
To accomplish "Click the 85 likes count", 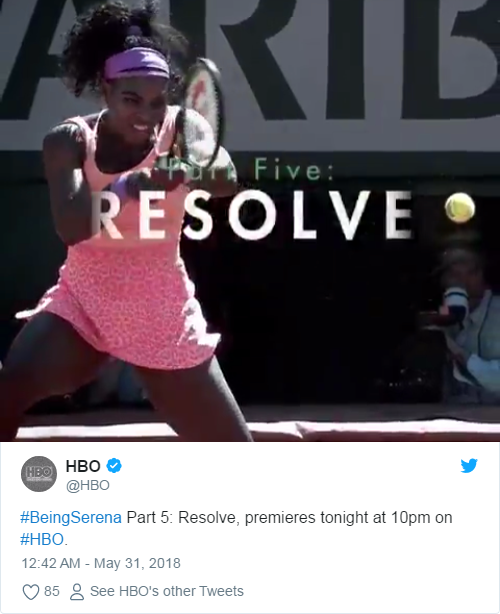I will click(x=52, y=591).
